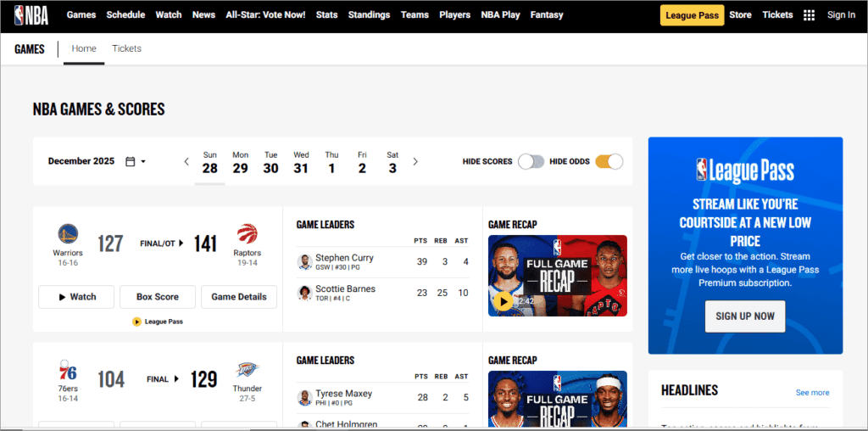868x431 pixels.
Task: Click Thunder score 129
Action: 204,379
